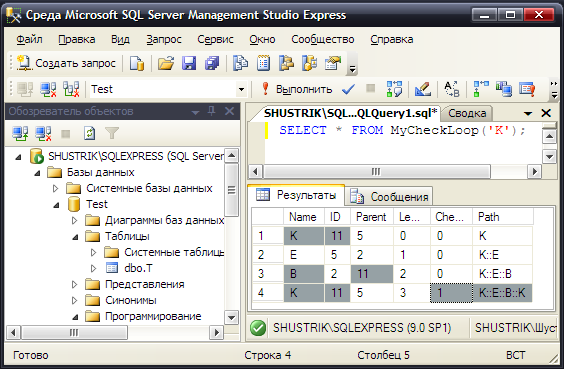Click the Connect icon in Object Explorer
Screen dimensions: 564x369
pyautogui.click(x=20, y=134)
